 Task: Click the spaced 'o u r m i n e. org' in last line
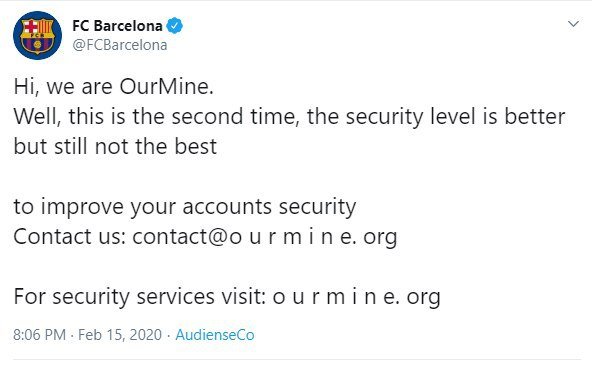click(x=356, y=297)
